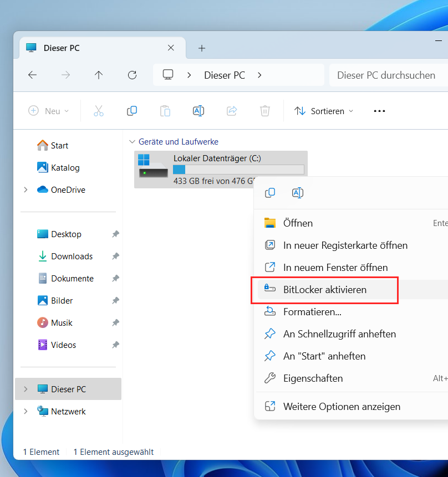
Task: Open the three-dot more options menu
Action: pos(379,111)
